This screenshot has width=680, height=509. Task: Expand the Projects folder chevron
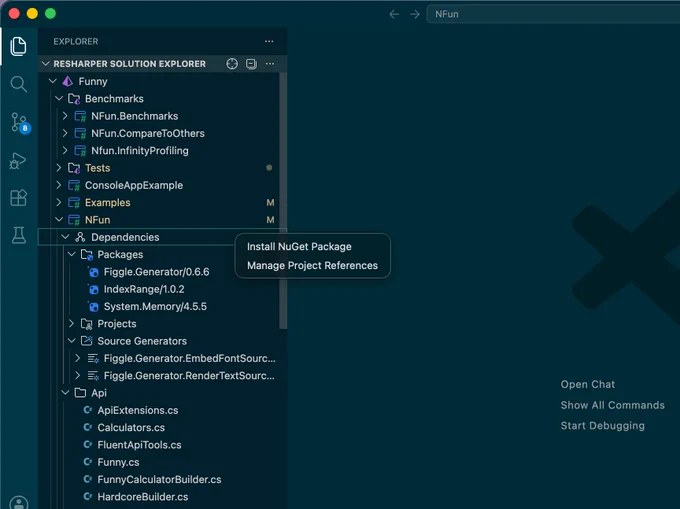point(72,323)
